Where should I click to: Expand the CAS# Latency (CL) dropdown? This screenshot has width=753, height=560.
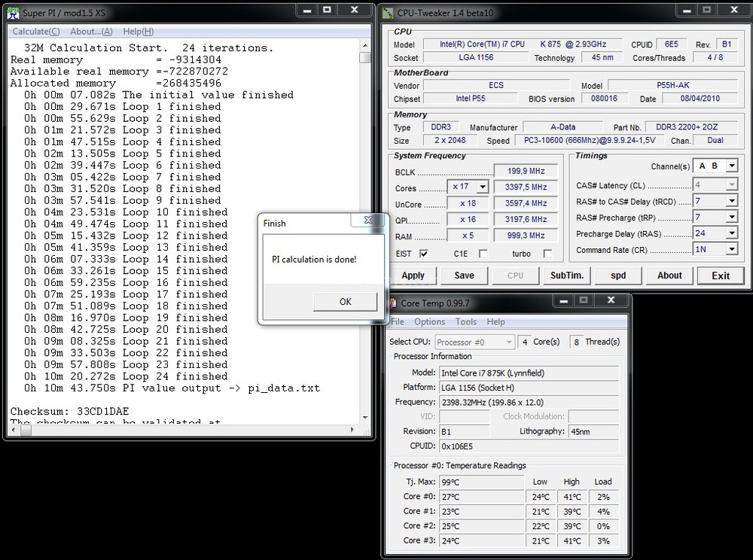731,184
